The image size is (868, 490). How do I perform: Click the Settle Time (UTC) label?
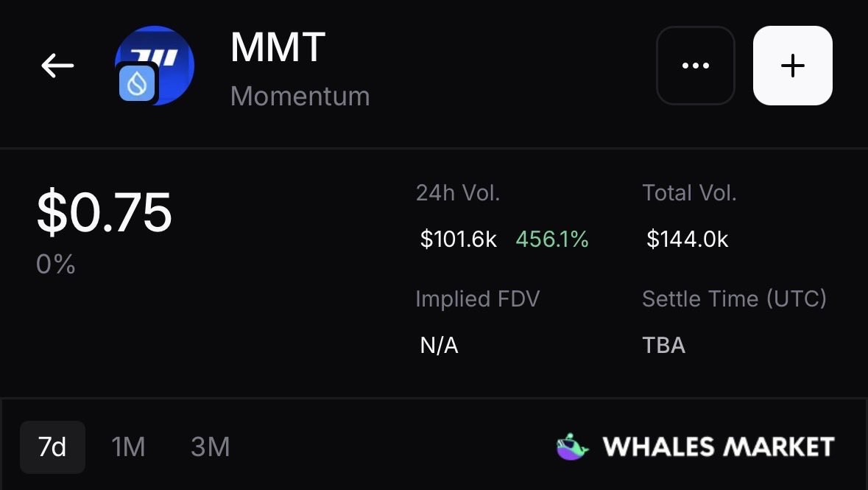734,298
